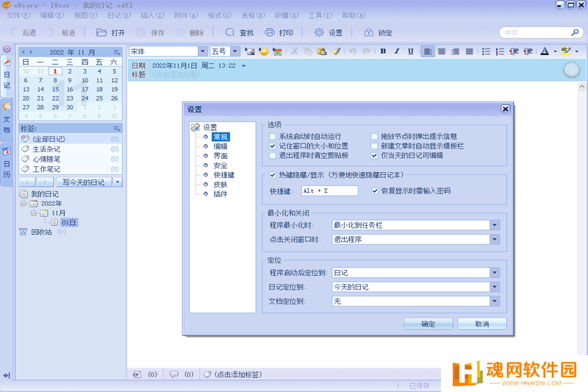This screenshot has width=588, height=392.
Task: Open Settings (设置) gear in main toolbar
Action: point(328,32)
